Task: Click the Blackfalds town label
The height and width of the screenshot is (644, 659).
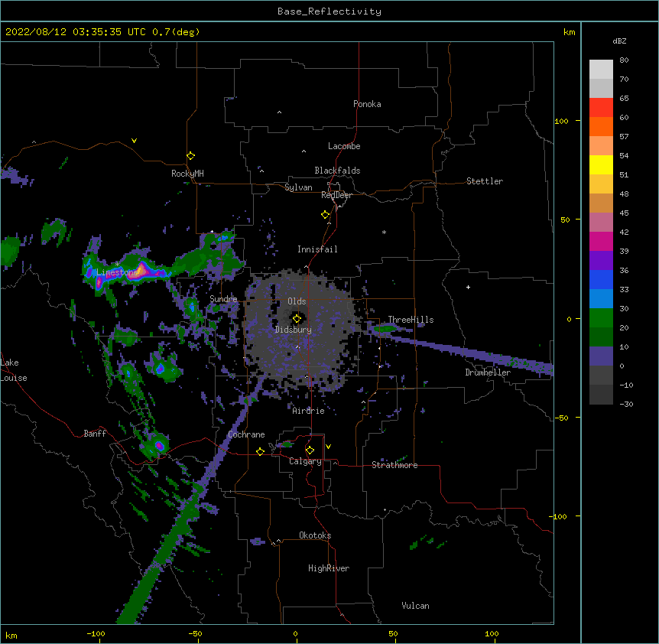Action: coord(337,171)
